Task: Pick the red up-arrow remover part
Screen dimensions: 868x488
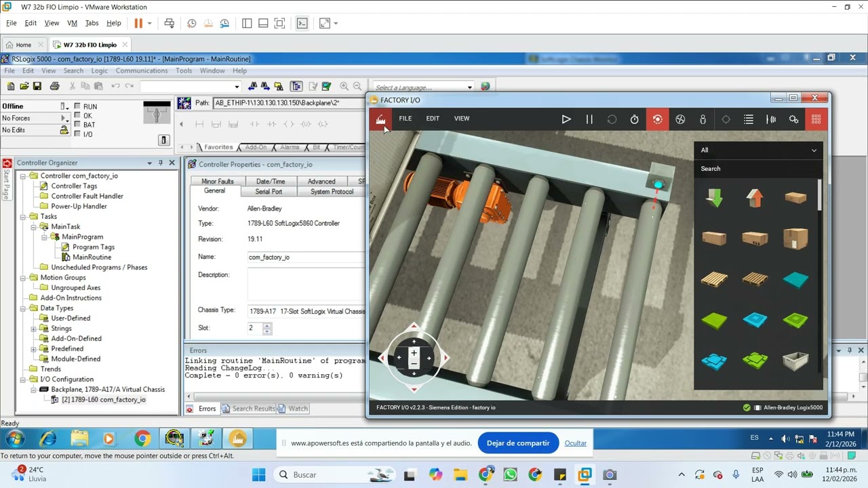Action: [x=755, y=198]
